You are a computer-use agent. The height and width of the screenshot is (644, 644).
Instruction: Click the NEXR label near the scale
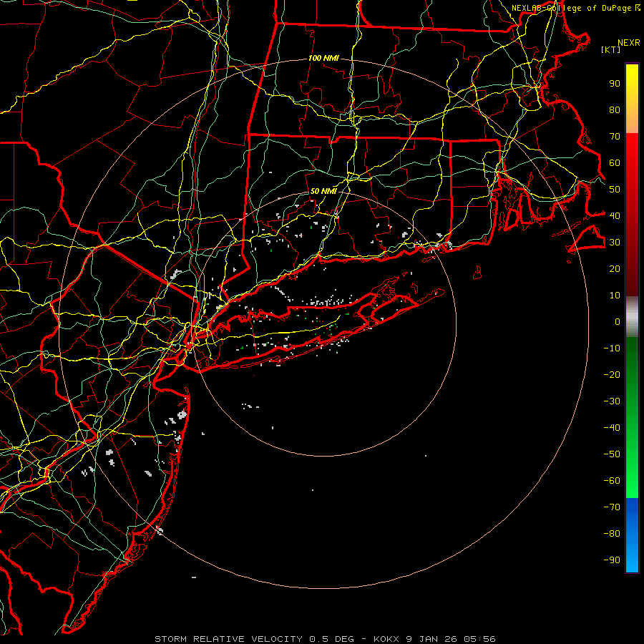click(629, 43)
